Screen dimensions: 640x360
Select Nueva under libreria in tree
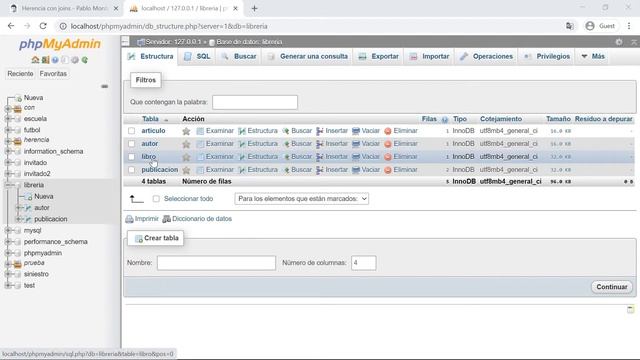tap(44, 196)
